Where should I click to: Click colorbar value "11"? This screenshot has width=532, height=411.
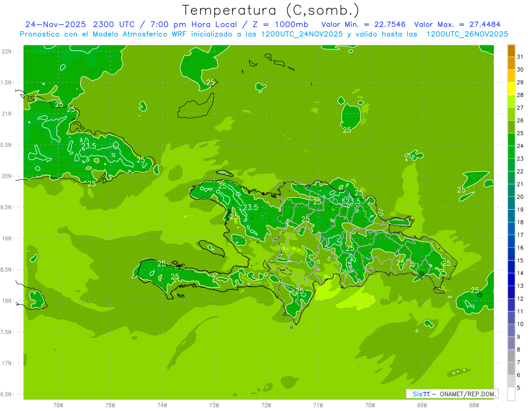tap(520, 311)
